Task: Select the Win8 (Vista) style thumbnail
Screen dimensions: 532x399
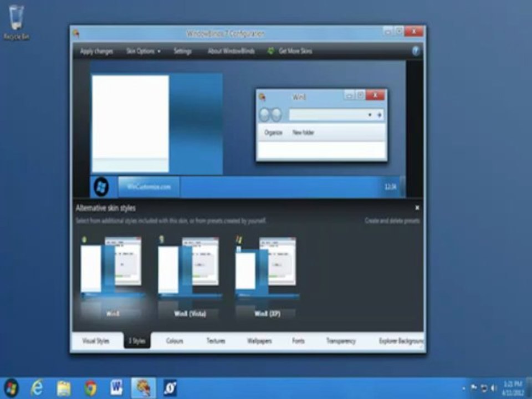Action: point(190,277)
